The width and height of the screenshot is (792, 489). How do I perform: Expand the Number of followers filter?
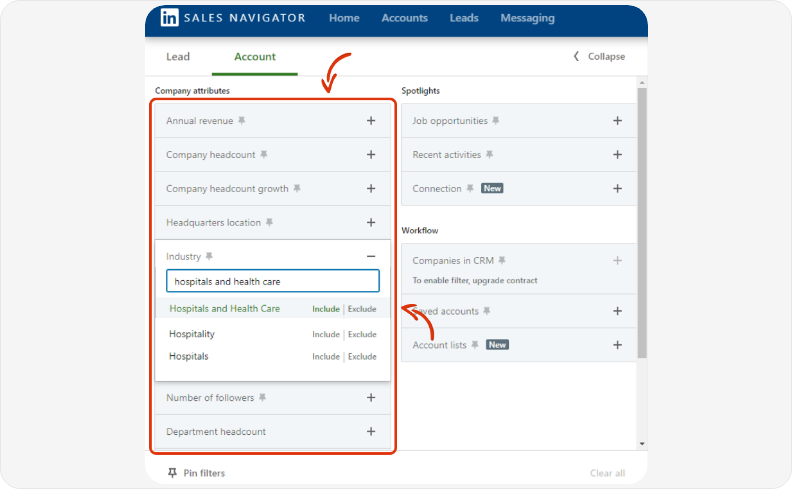coord(371,397)
